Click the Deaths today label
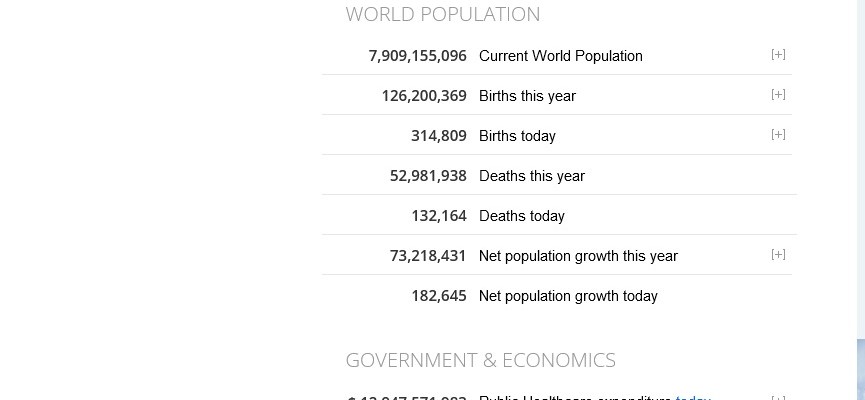The width and height of the screenshot is (865, 400). coord(521,216)
